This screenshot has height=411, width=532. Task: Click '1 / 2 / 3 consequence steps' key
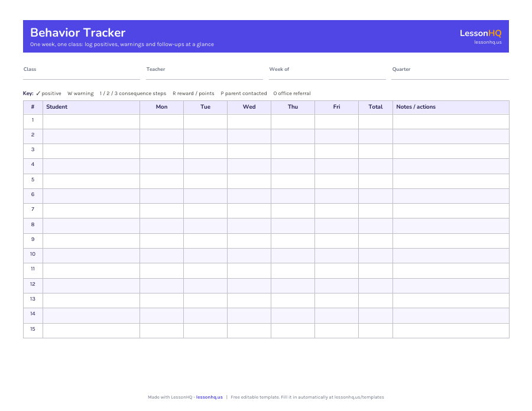(x=132, y=93)
